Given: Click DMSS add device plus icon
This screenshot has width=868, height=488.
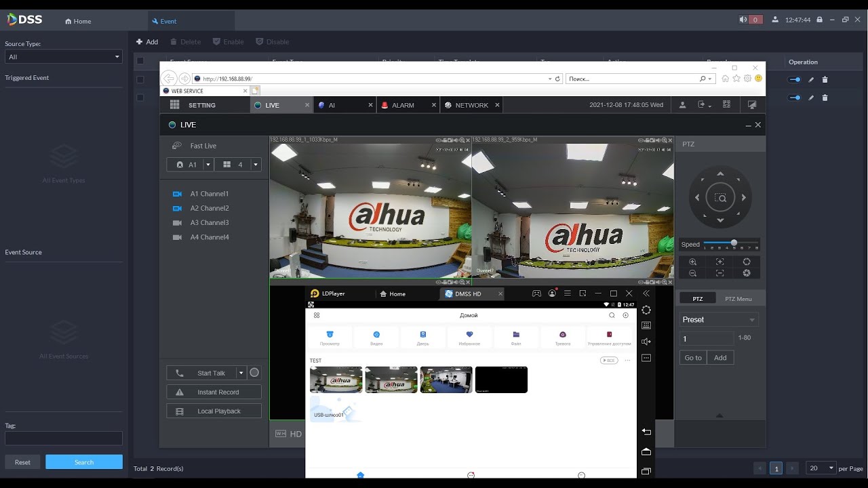Looking at the screenshot, I should 625,315.
